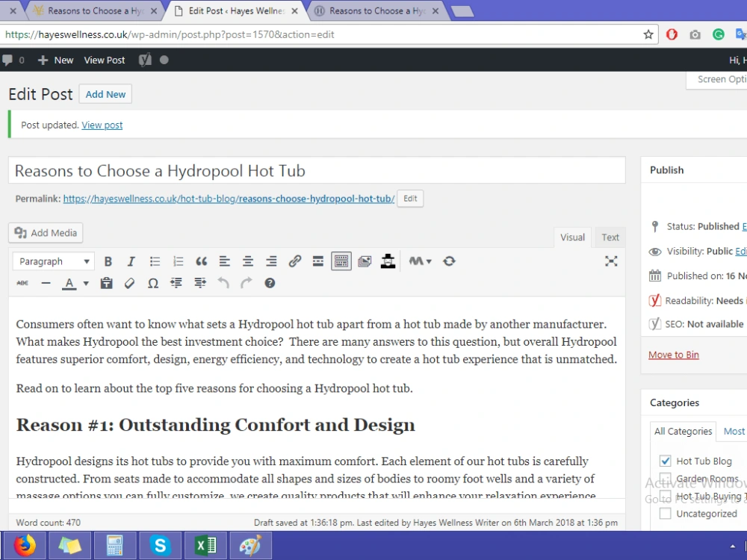Undo the last edit

tap(223, 283)
